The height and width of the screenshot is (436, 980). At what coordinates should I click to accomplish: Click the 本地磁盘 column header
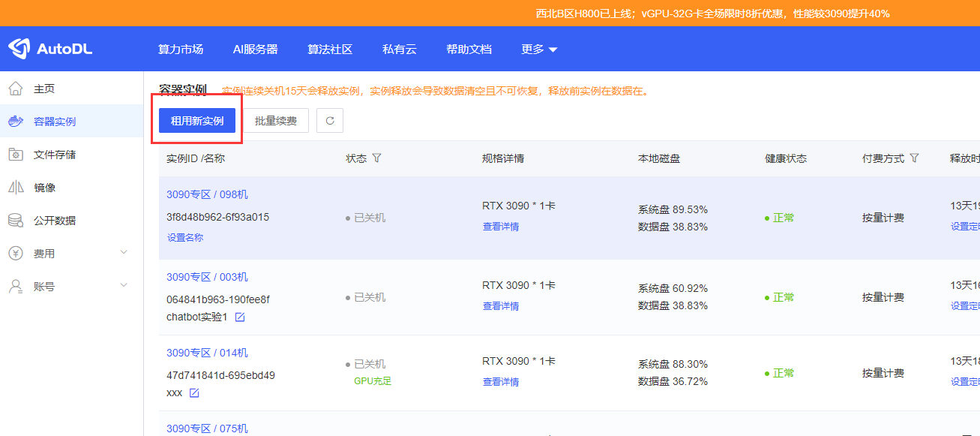(659, 158)
